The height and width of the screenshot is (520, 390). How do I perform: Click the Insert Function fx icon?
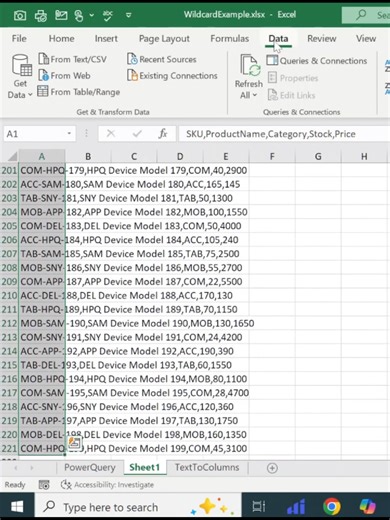click(x=163, y=134)
